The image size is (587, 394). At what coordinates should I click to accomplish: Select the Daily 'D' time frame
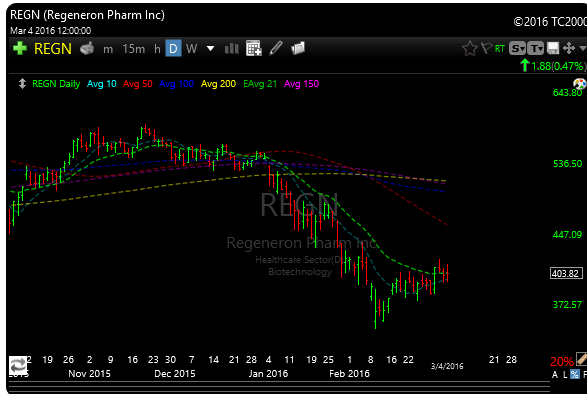(x=173, y=49)
